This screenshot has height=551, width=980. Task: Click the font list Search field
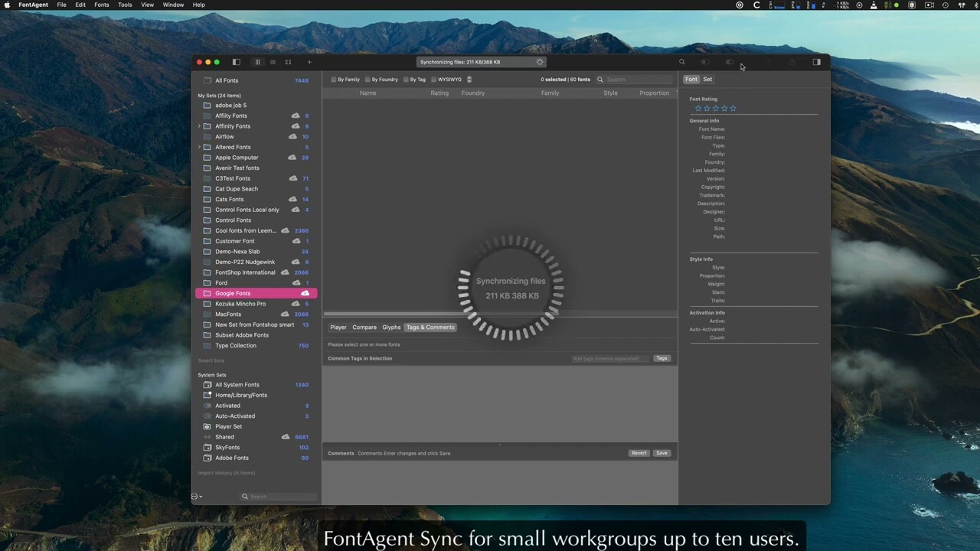[x=635, y=80]
